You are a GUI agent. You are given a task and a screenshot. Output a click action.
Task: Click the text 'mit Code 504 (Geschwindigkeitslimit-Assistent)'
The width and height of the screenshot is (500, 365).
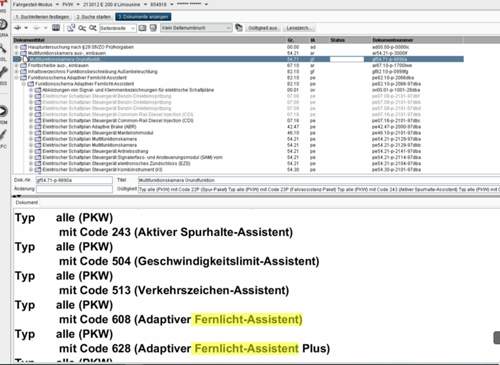189,261
